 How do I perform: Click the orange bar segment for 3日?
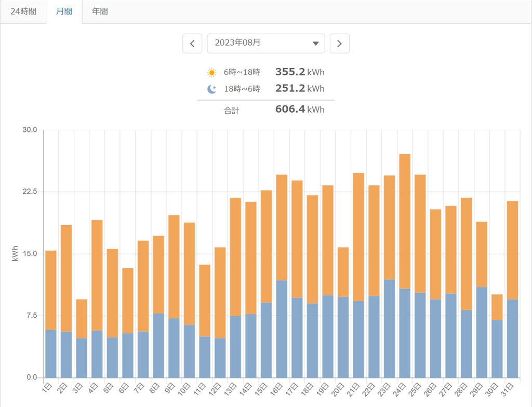tap(82, 318)
